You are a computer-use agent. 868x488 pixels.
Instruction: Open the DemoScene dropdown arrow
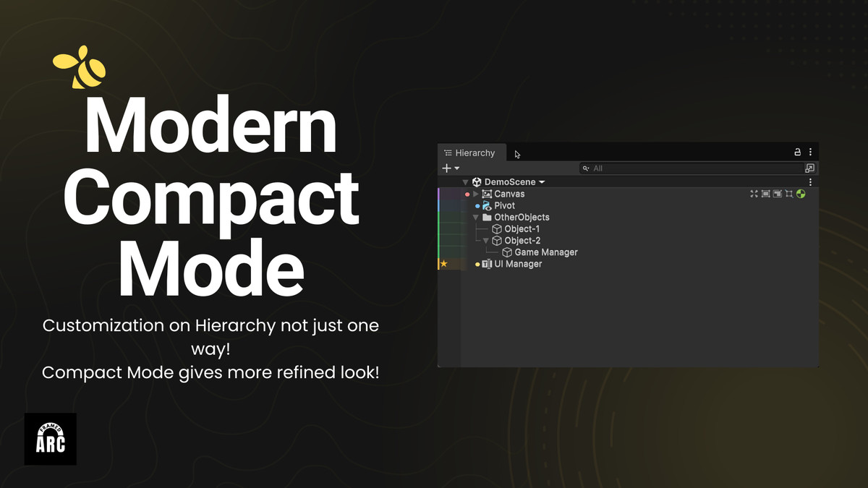coord(542,182)
